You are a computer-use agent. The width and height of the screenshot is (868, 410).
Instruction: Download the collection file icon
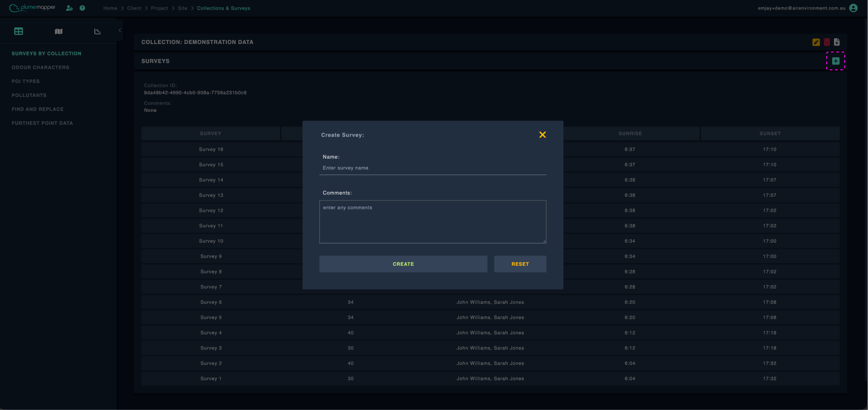(x=837, y=42)
